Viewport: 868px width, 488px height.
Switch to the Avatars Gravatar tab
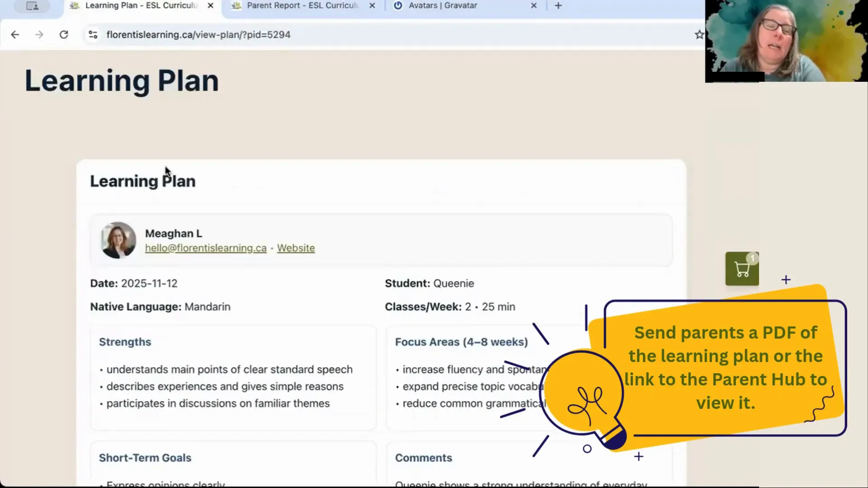[442, 6]
